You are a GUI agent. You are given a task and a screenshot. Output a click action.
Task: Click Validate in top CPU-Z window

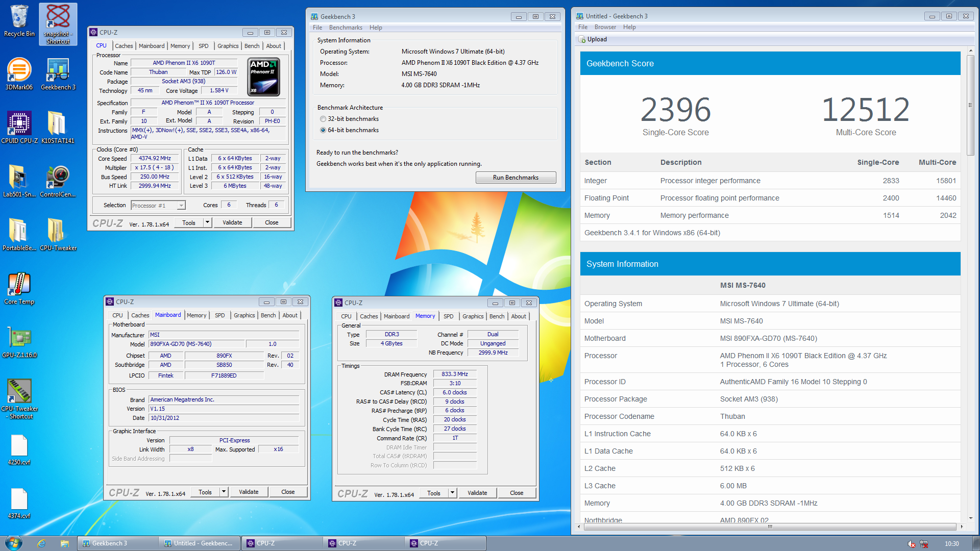[x=232, y=222]
